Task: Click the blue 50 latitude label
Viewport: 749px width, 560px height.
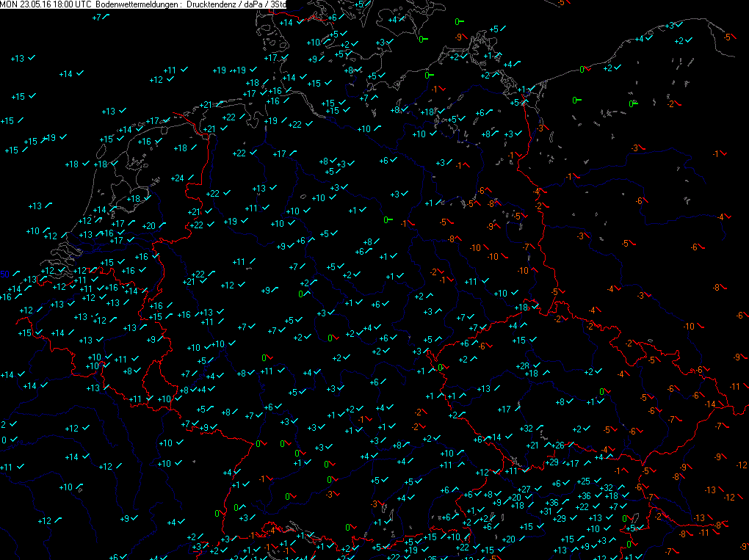Action: pyautogui.click(x=4, y=274)
